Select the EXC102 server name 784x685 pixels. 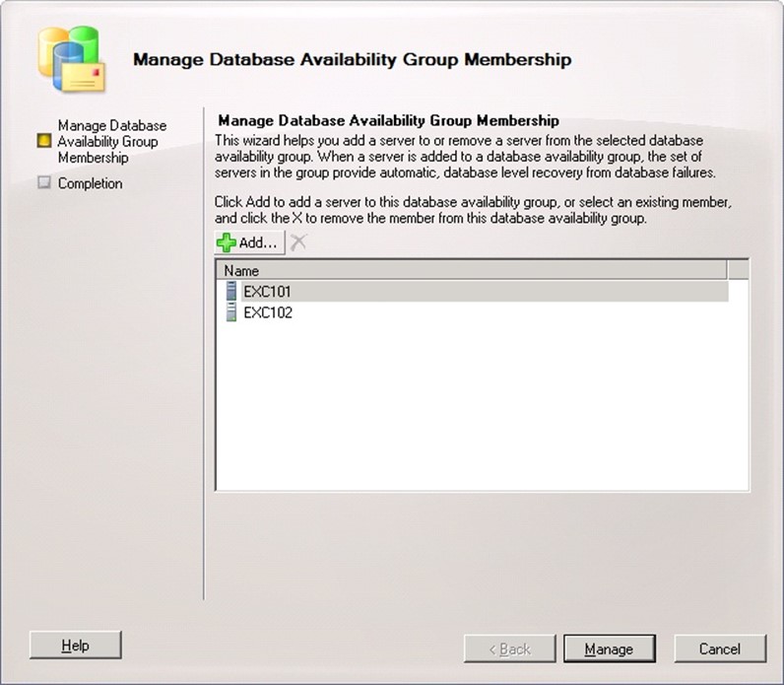[x=267, y=313]
